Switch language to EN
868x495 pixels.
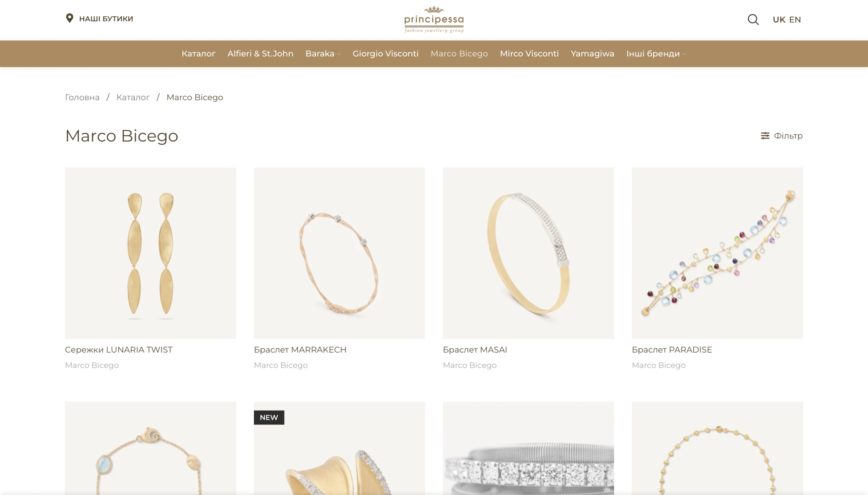(795, 19)
